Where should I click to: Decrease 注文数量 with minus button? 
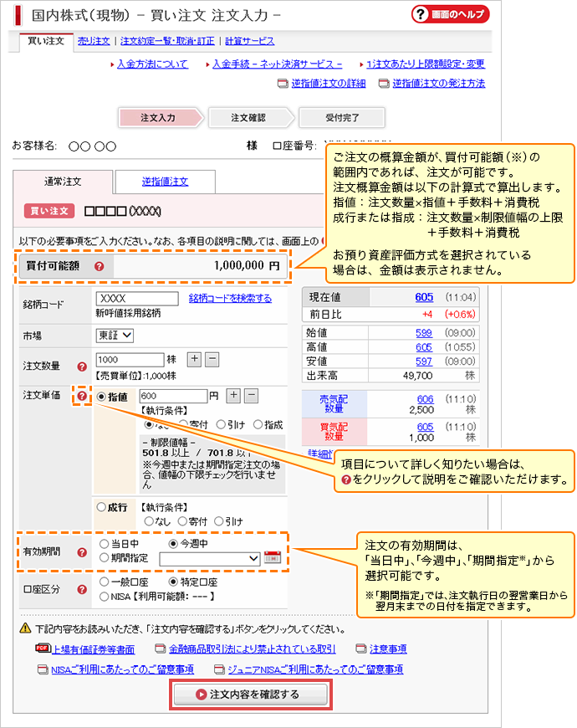tap(212, 359)
